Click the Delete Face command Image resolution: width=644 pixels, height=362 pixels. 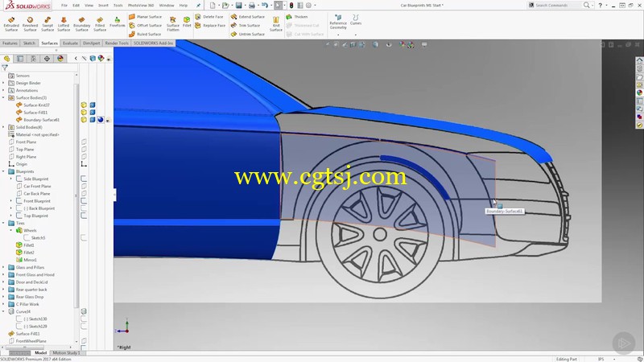pyautogui.click(x=209, y=17)
